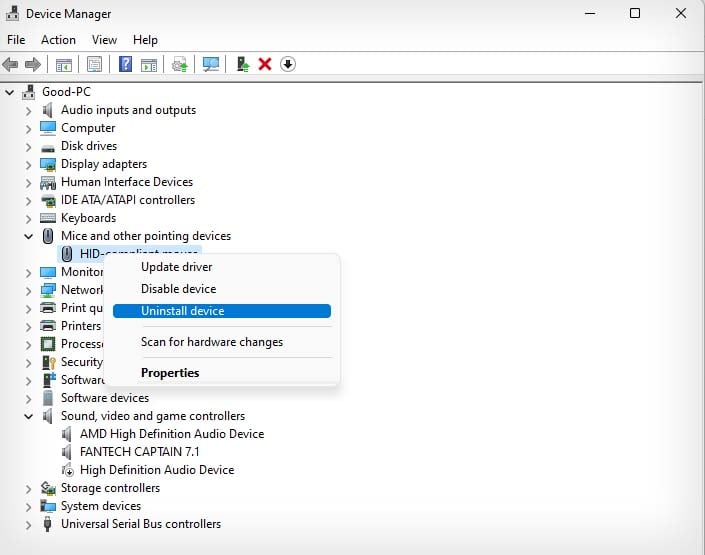
Task: Open the Action menu
Action: (x=58, y=40)
